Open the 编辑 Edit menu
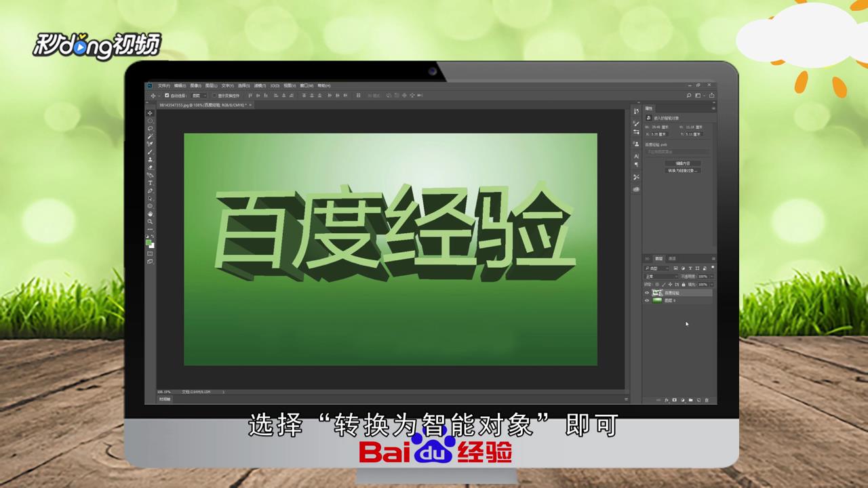The image size is (868, 488). point(180,86)
